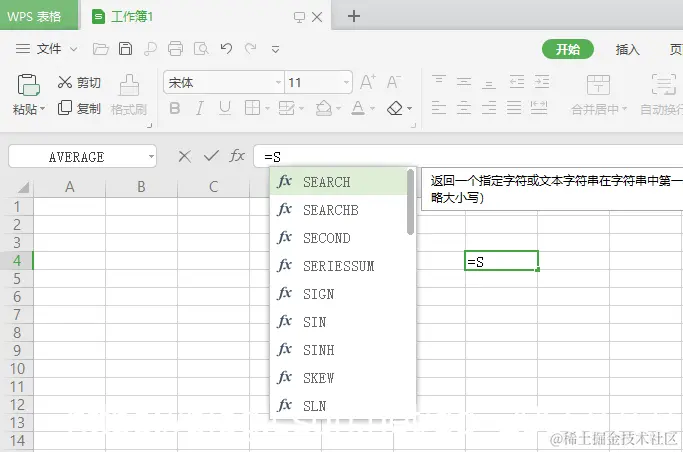Viewport: 683px width, 452px height.
Task: Toggle bold formatting
Action: tap(175, 108)
